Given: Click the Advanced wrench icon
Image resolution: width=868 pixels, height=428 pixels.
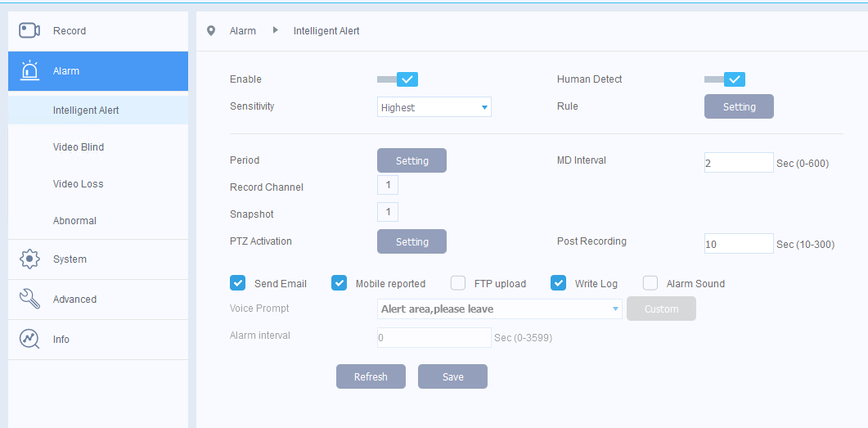Looking at the screenshot, I should pyautogui.click(x=29, y=300).
